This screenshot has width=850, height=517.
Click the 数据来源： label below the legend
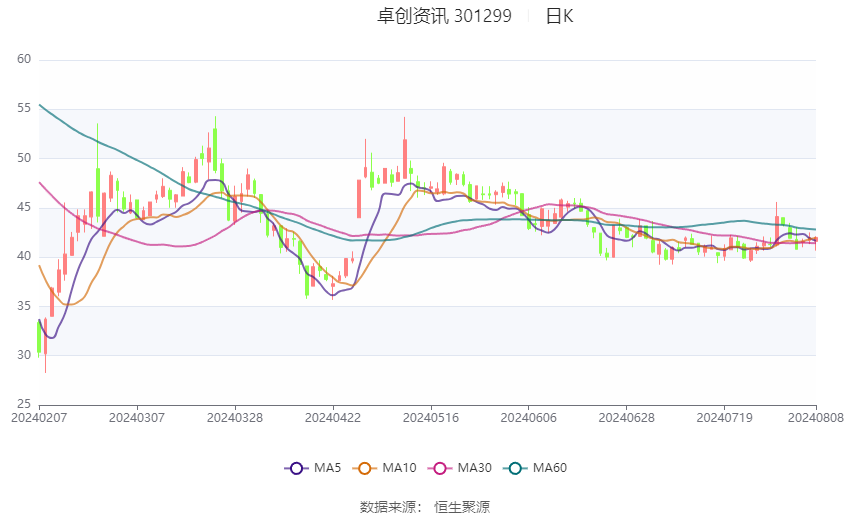tap(391, 507)
